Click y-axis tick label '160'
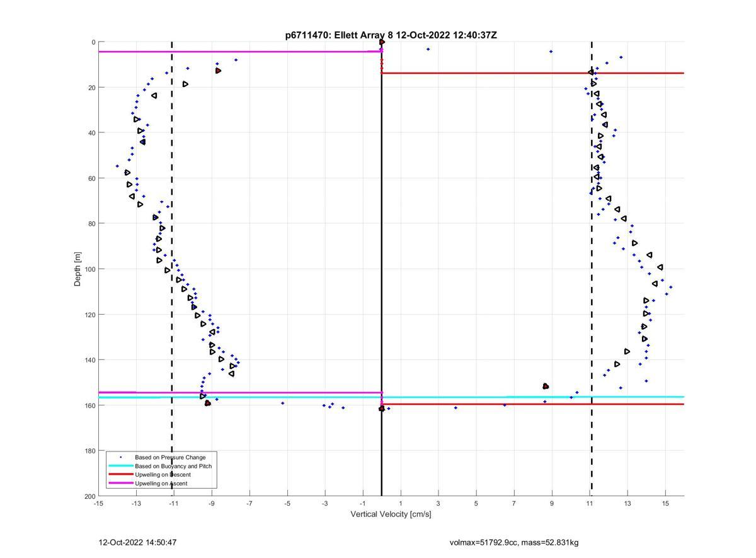Image resolution: width=756 pixels, height=558 pixels. 89,405
